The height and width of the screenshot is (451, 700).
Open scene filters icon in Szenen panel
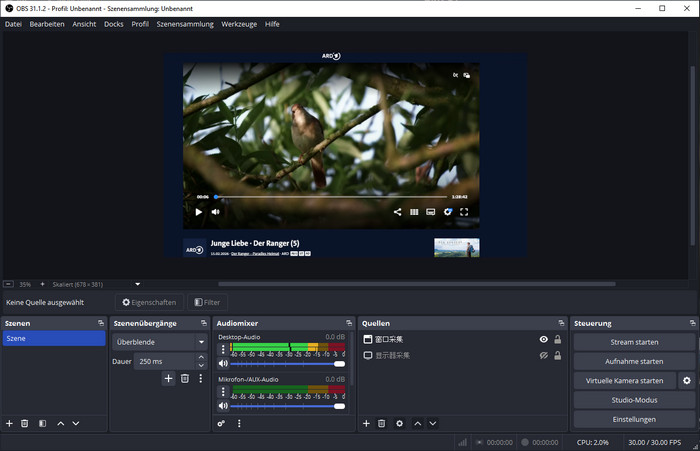pos(42,423)
